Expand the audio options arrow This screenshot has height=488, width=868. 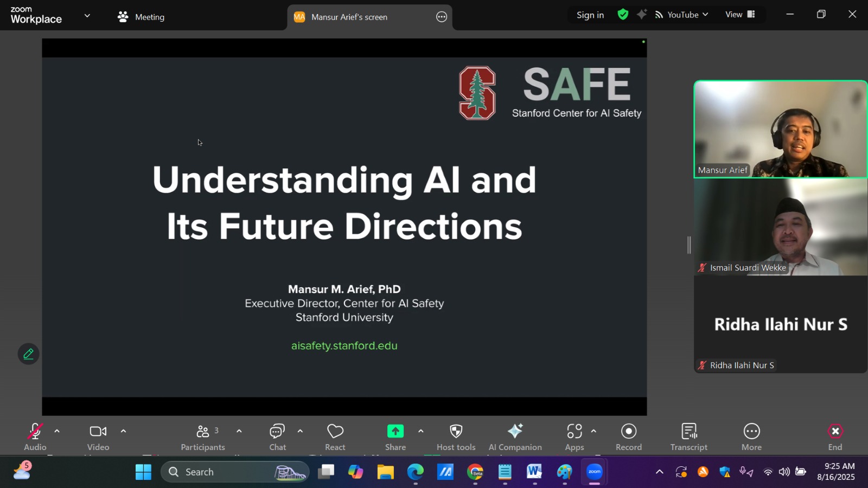pos(57,432)
